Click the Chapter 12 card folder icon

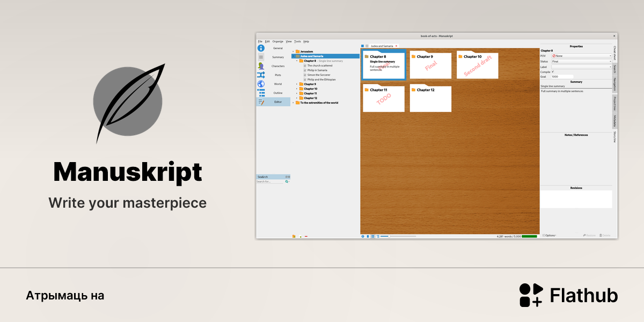(413, 90)
